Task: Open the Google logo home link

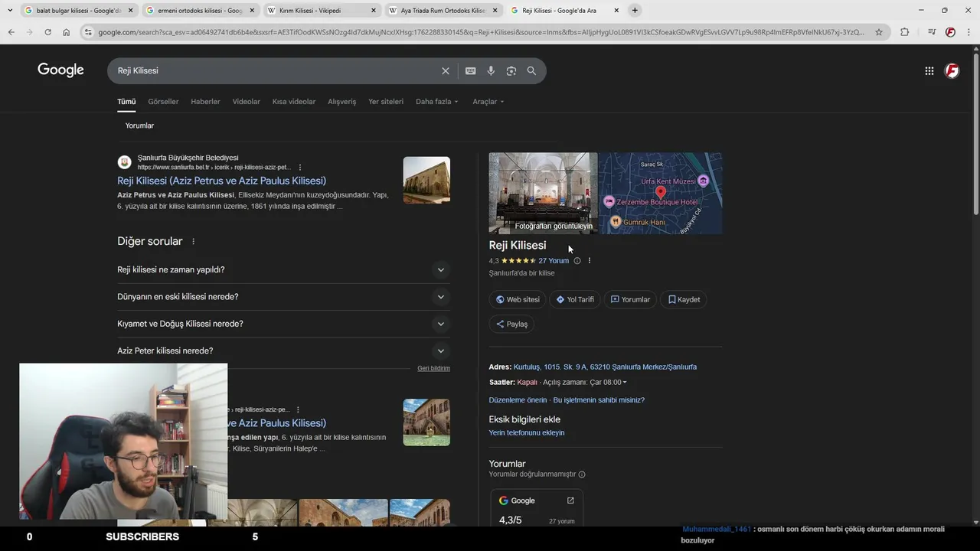Action: click(60, 70)
